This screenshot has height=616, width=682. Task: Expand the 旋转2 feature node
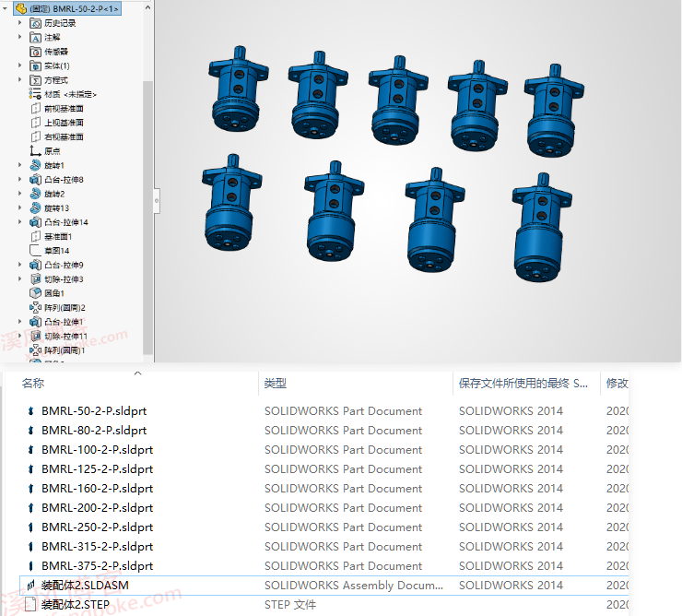coord(19,194)
